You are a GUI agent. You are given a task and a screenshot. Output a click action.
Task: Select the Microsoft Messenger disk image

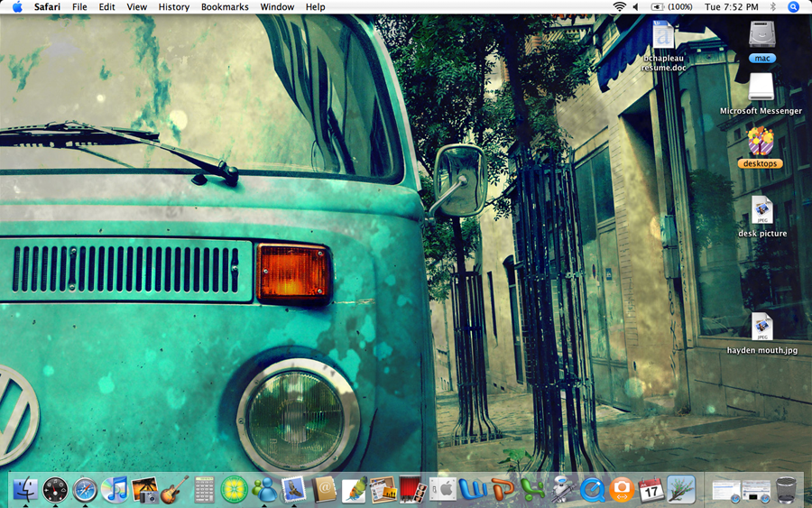coord(761,94)
